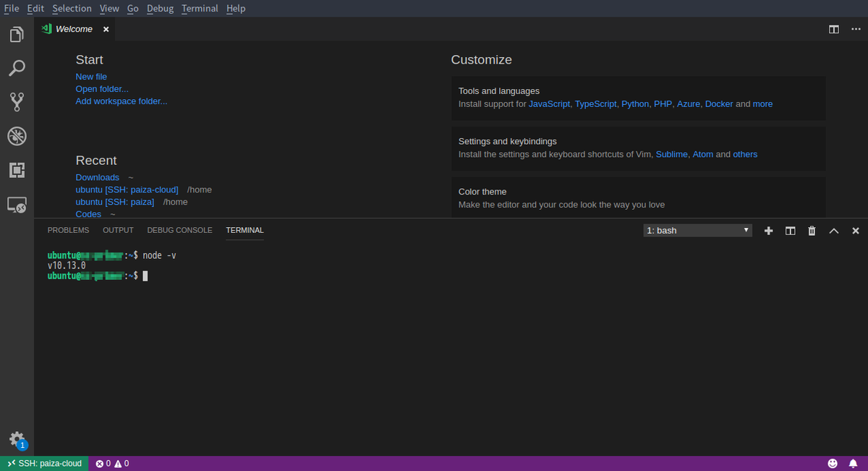Click the Tools and languages heading

tap(499, 91)
